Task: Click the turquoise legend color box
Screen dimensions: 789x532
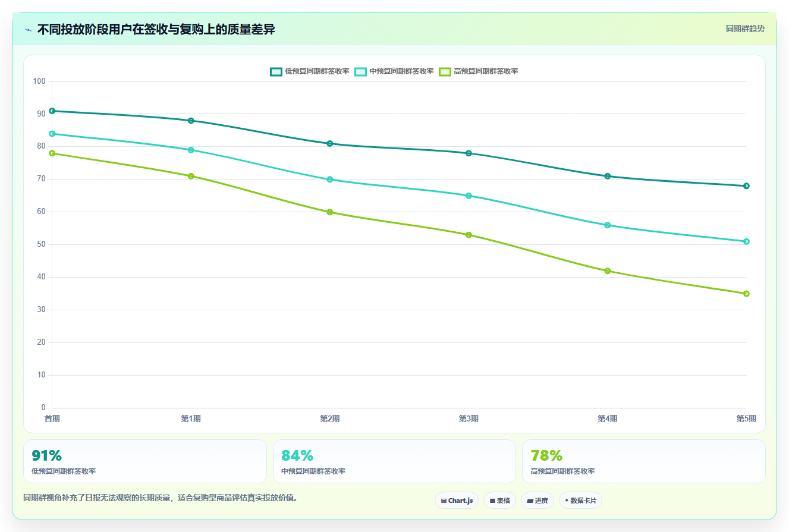Action: 360,71
